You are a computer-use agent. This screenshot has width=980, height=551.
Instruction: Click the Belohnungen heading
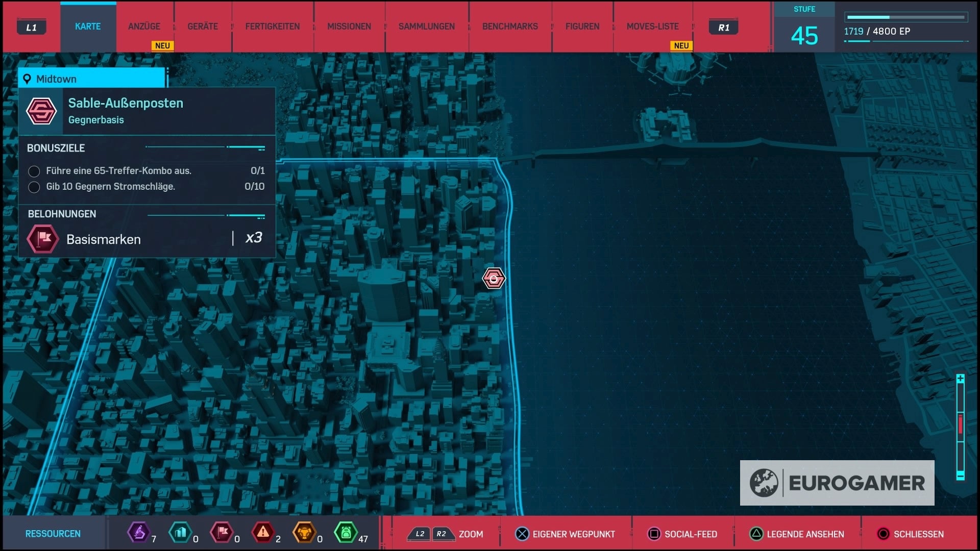(x=62, y=214)
